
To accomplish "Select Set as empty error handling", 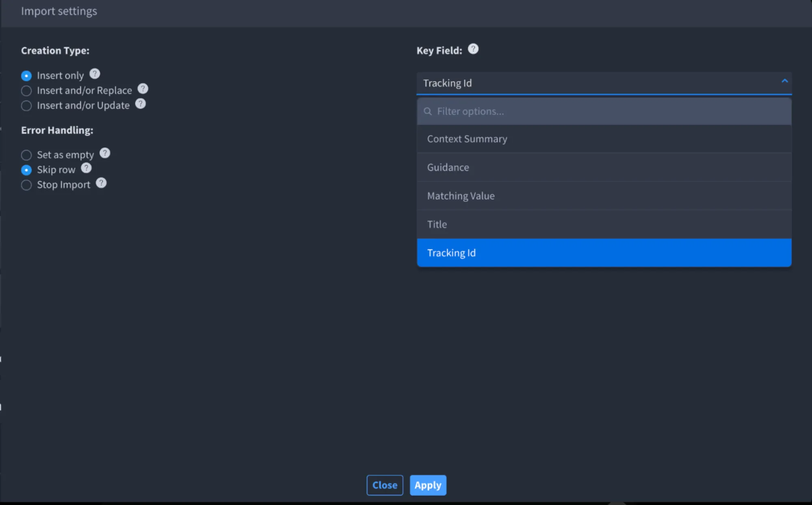I will [x=26, y=155].
